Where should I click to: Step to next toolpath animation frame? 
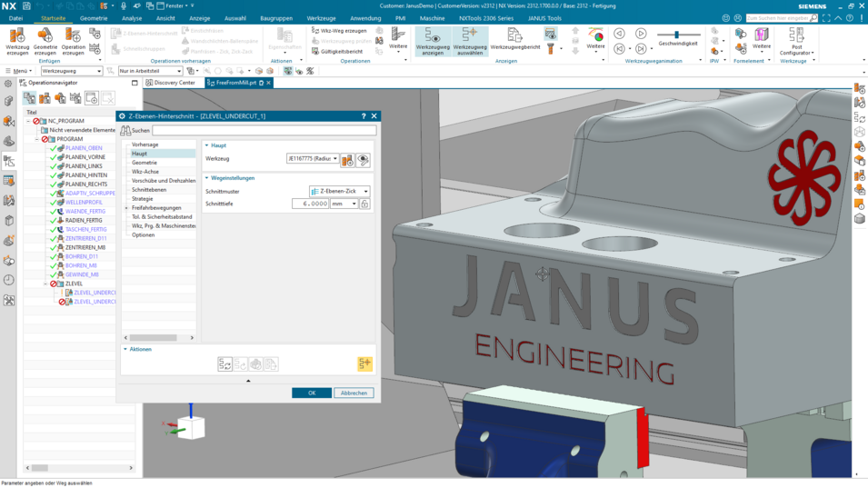[641, 49]
